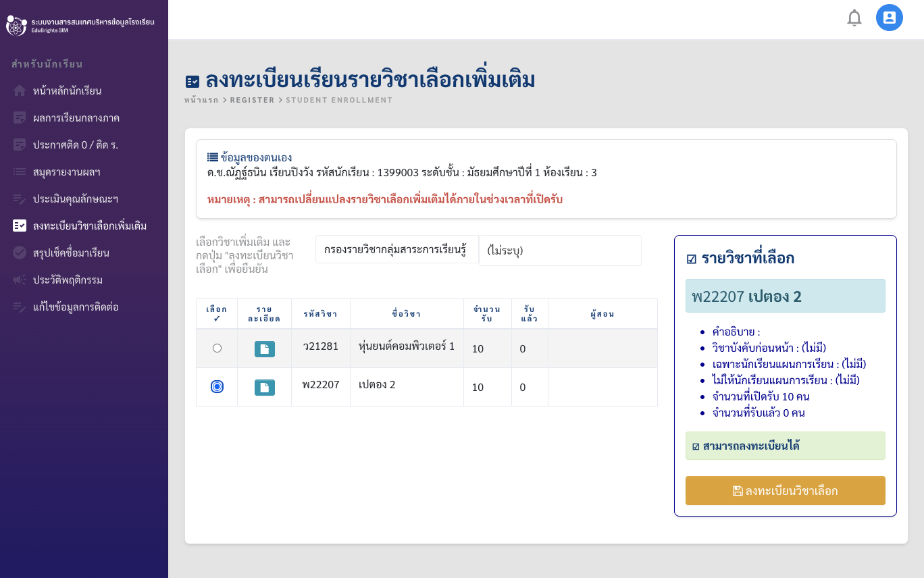Screen dimensions: 924x578
Task: Open the user profile avatar
Action: coord(889,18)
